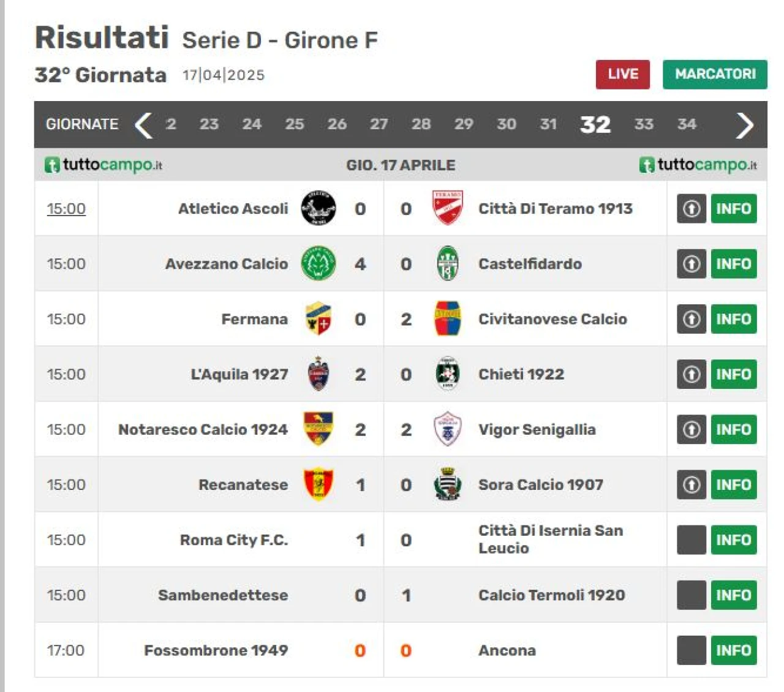Click the 15:00 time link for Atletico Ascoli
The image size is (784, 692).
(66, 209)
